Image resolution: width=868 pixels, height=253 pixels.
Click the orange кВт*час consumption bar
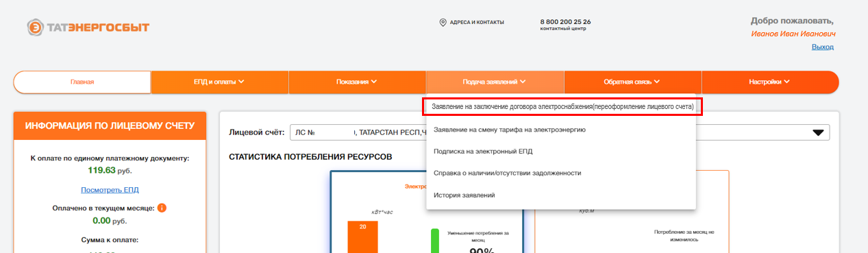coord(362,237)
